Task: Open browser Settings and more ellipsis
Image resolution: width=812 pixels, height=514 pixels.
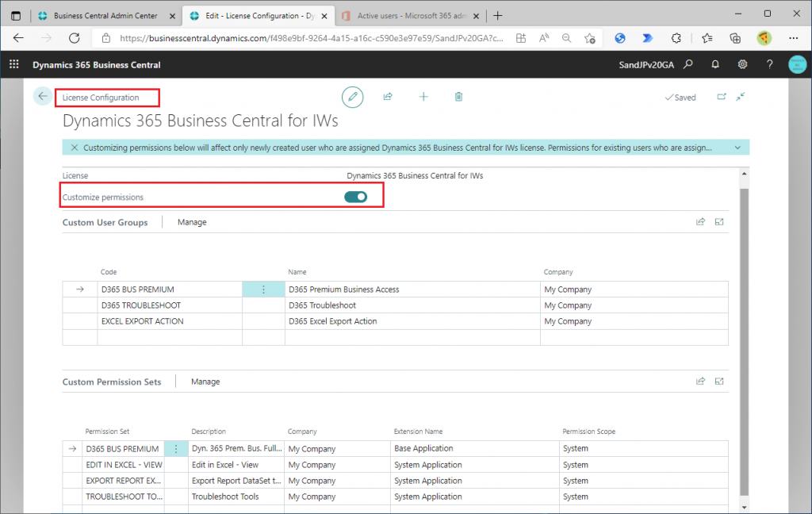Action: coord(793,38)
